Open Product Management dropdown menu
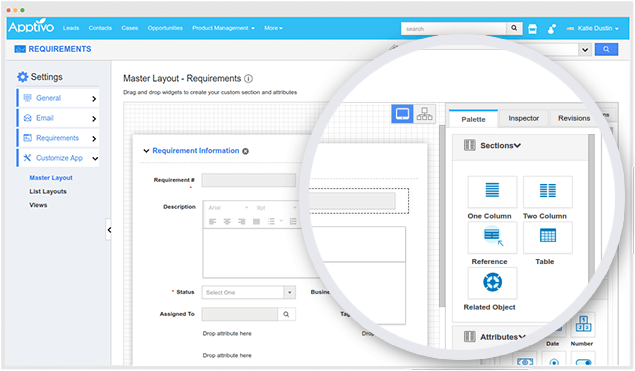 pyautogui.click(x=224, y=28)
